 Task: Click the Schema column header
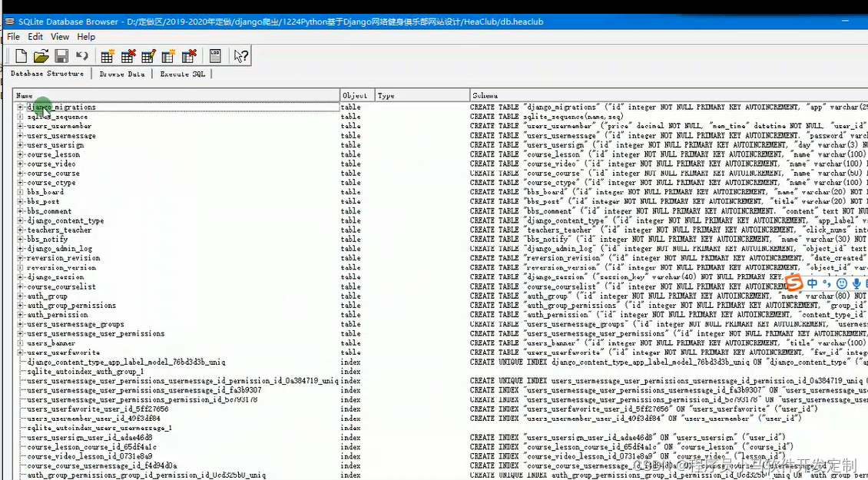tap(669, 95)
